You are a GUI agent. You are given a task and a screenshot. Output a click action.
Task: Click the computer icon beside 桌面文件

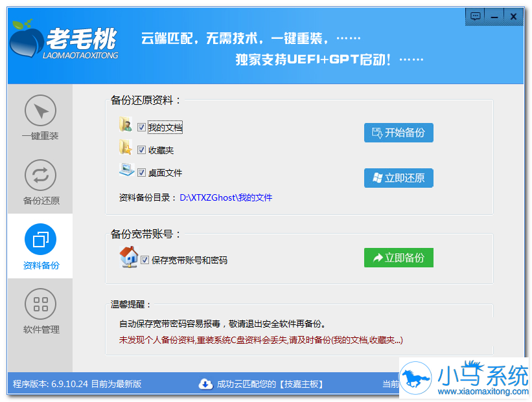coord(126,170)
